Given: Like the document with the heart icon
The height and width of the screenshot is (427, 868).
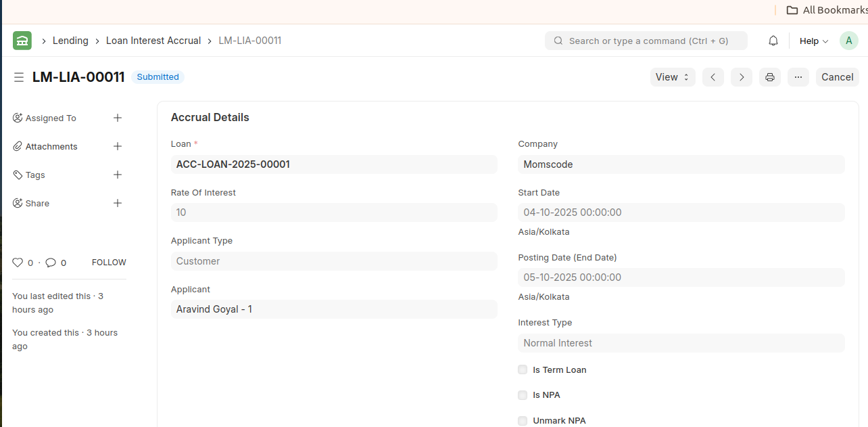Looking at the screenshot, I should (x=18, y=263).
